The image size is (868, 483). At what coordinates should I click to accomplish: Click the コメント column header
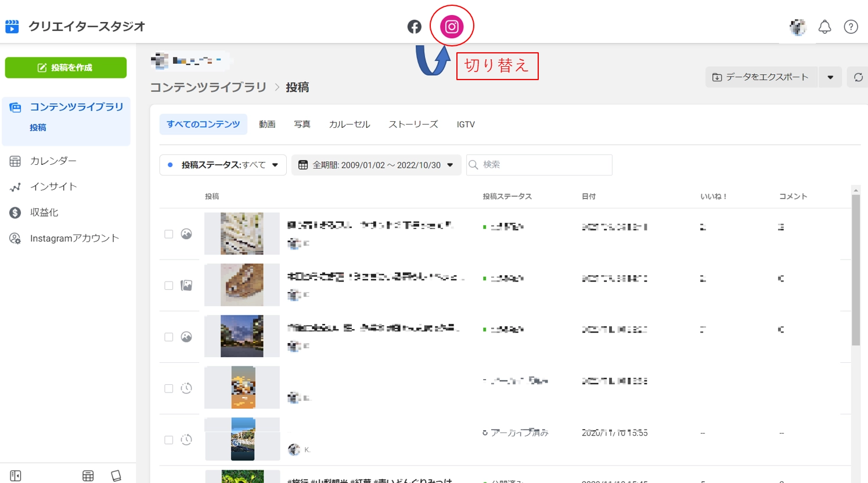pos(793,197)
